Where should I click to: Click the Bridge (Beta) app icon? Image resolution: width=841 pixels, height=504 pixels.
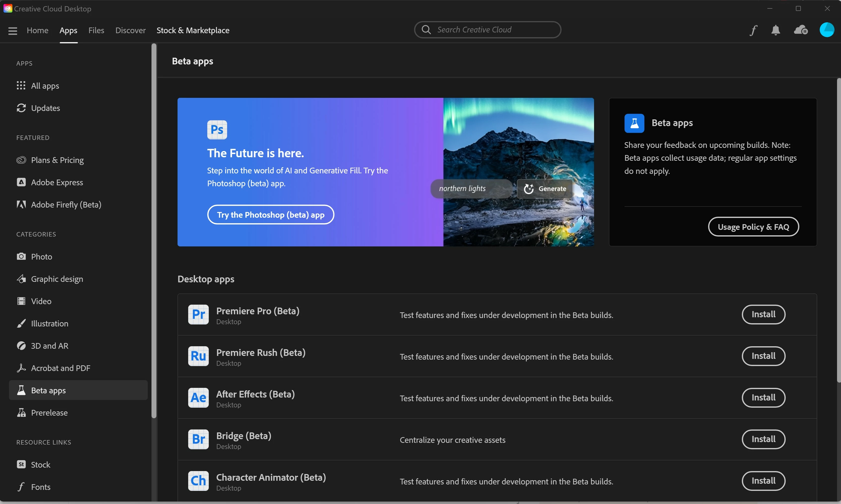pyautogui.click(x=199, y=439)
